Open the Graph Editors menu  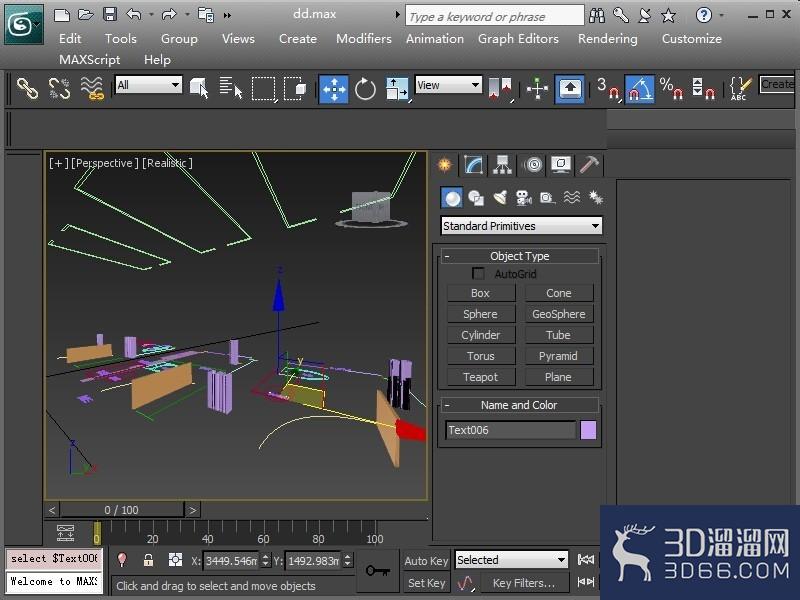point(518,38)
